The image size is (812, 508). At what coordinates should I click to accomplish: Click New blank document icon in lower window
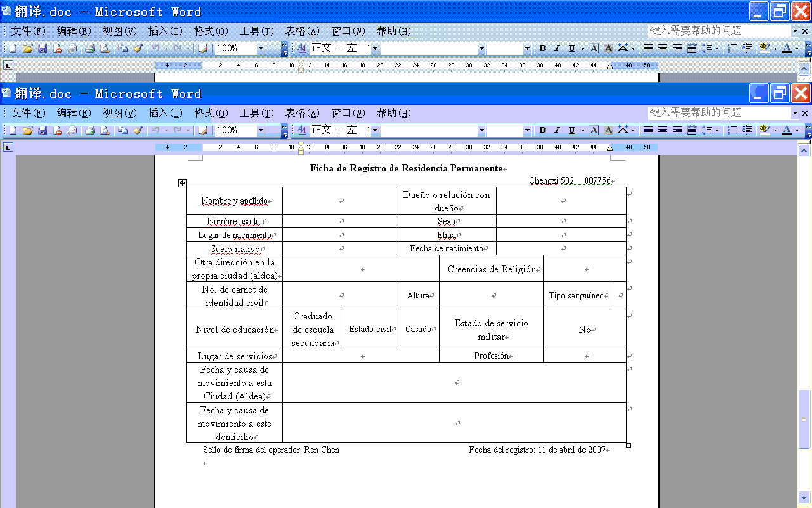(13, 130)
